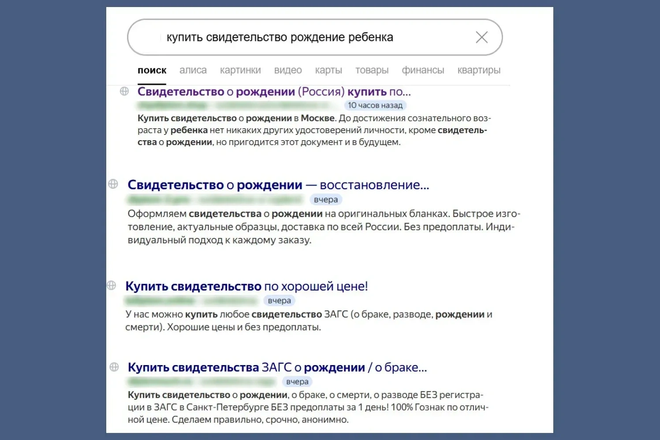Click globe icon beside '(Россия) купить по...' result
660x440 pixels.
[x=124, y=91]
